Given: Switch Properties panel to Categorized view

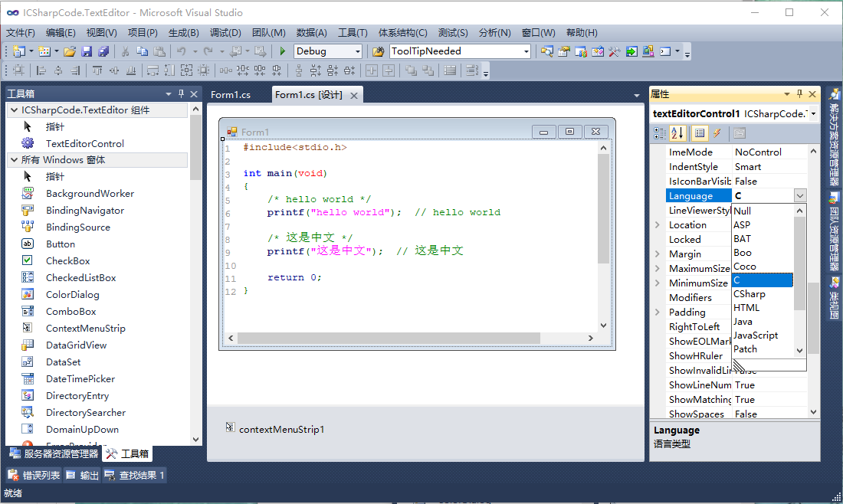Looking at the screenshot, I should pos(659,133).
